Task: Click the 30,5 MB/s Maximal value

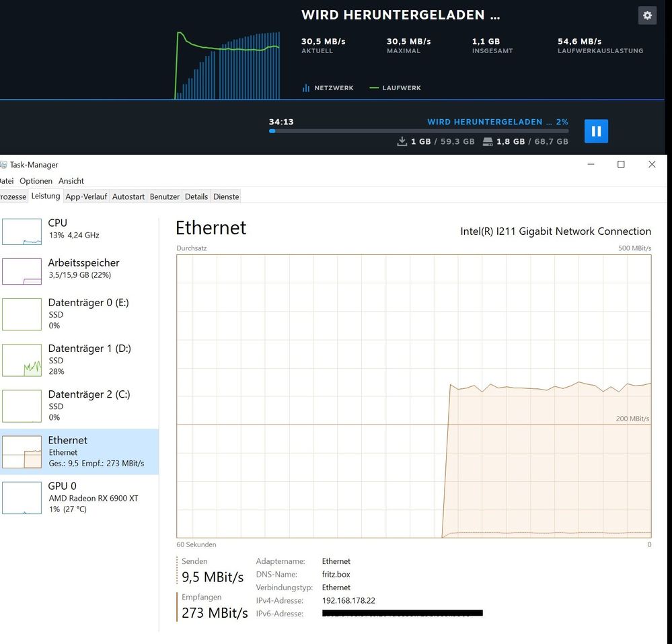Action: [408, 42]
